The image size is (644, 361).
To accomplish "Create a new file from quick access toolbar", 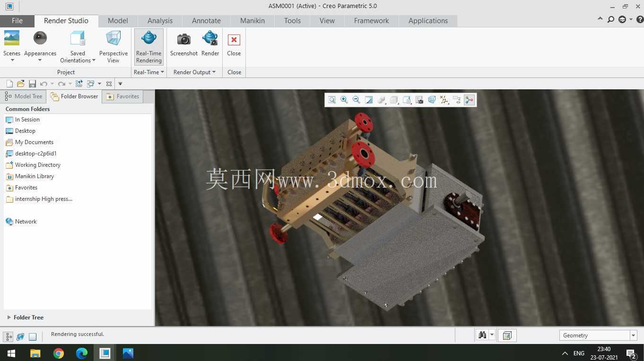I will pos(9,84).
